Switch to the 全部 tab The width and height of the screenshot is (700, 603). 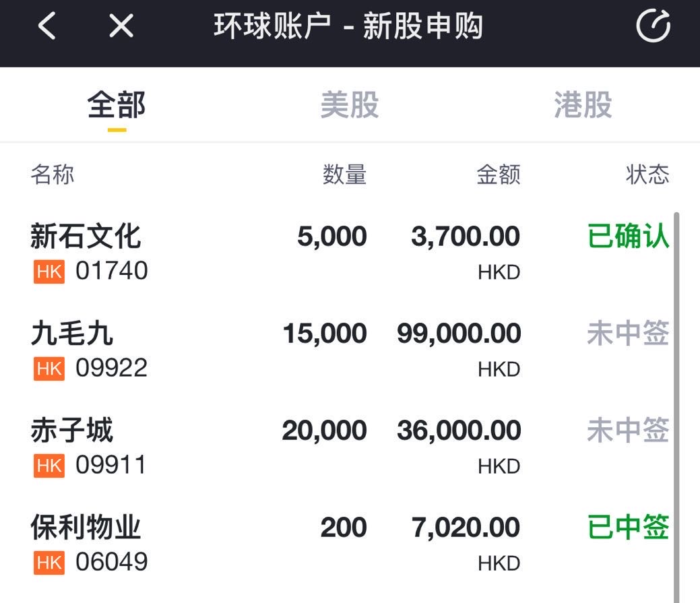117,105
